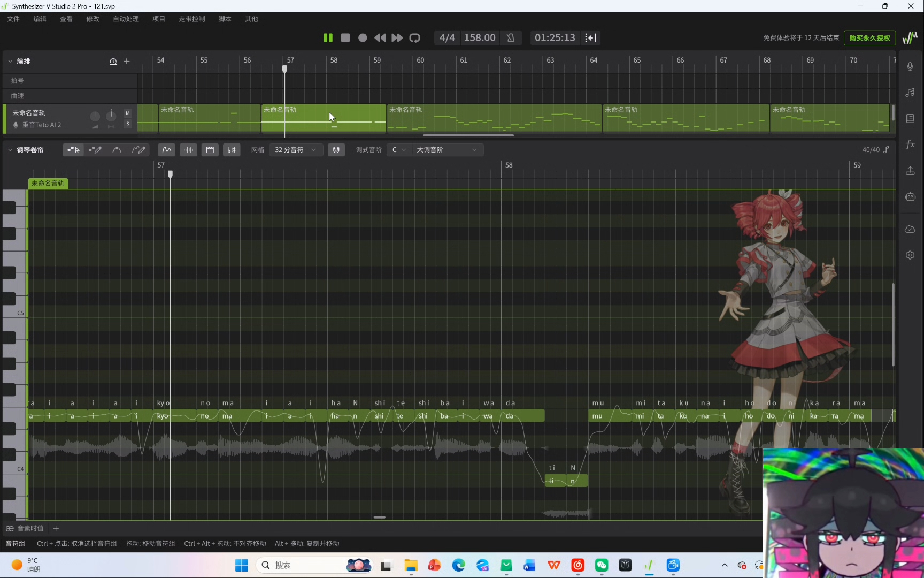Screen dimensions: 924x578
Task: Adjust the track pan knob
Action: [111, 115]
